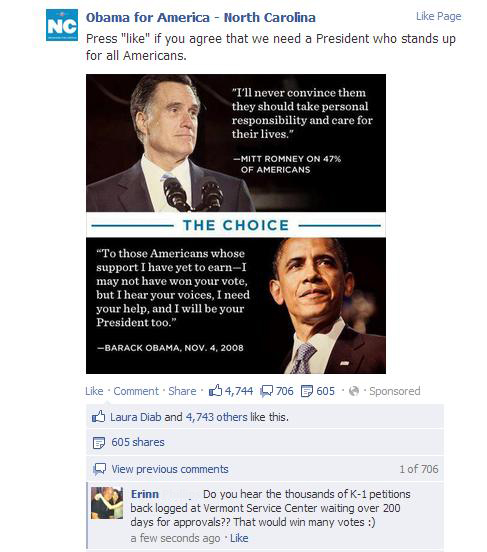Open the 605 shares list
The image size is (487, 552).
coord(138,442)
